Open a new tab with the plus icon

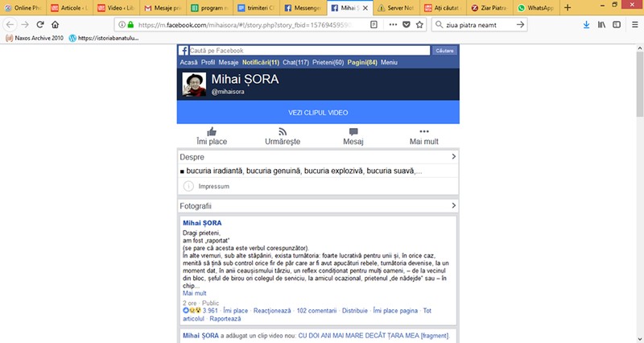(568, 7)
